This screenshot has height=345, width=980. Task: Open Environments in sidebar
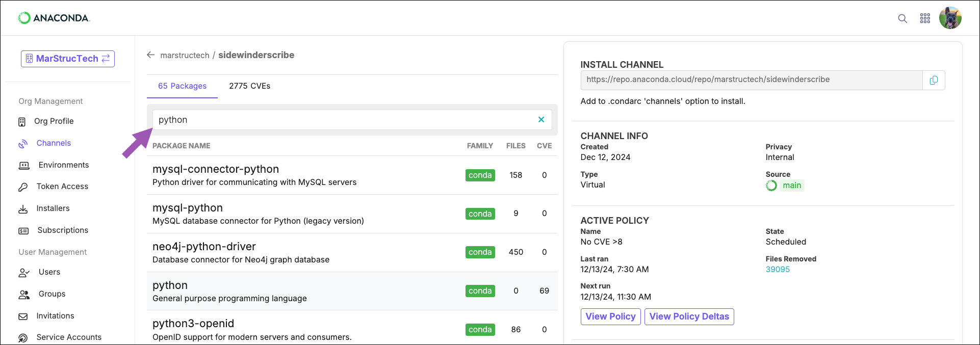tap(64, 165)
